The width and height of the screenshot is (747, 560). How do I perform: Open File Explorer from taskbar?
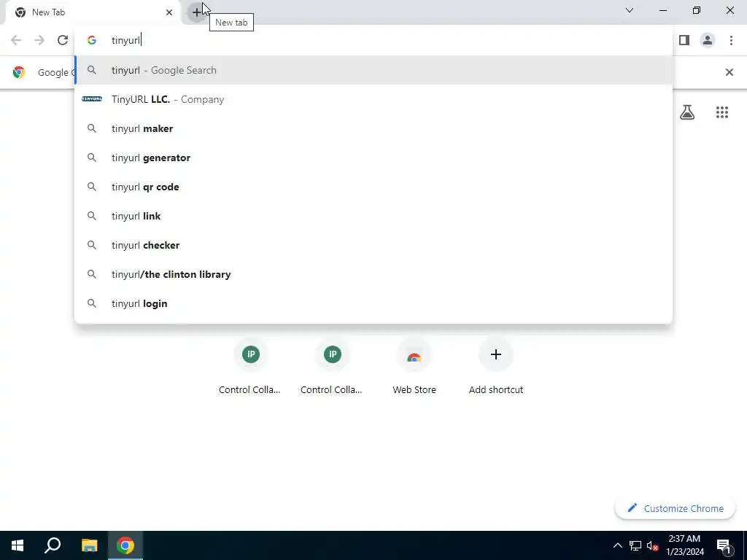[89, 545]
